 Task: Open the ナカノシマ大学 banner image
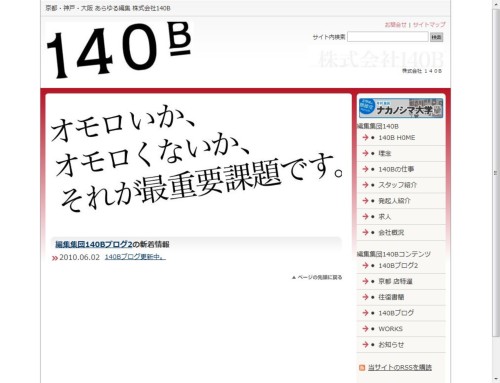click(x=401, y=108)
